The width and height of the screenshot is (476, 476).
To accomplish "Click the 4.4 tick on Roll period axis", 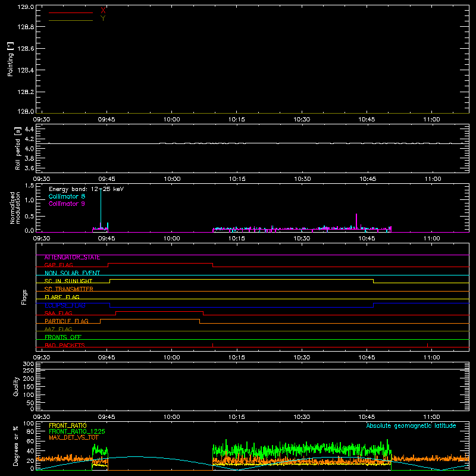I will 29,129.
